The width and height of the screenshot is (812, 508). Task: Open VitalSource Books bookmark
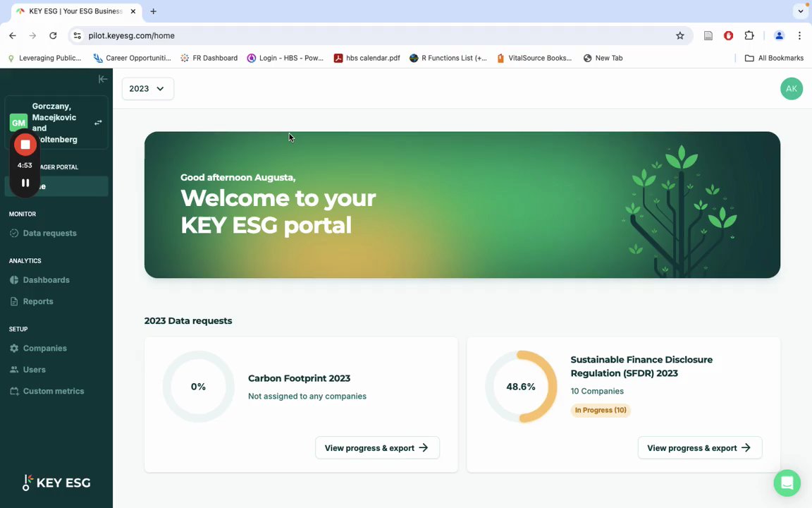tap(534, 58)
